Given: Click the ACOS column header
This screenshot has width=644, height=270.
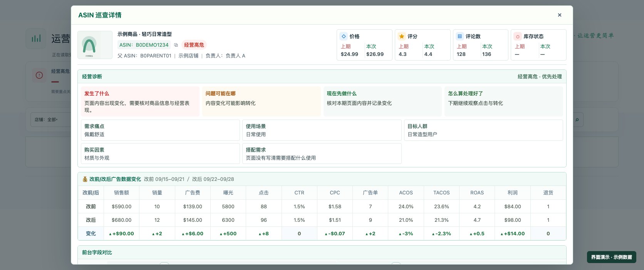Looking at the screenshot, I should tap(406, 193).
